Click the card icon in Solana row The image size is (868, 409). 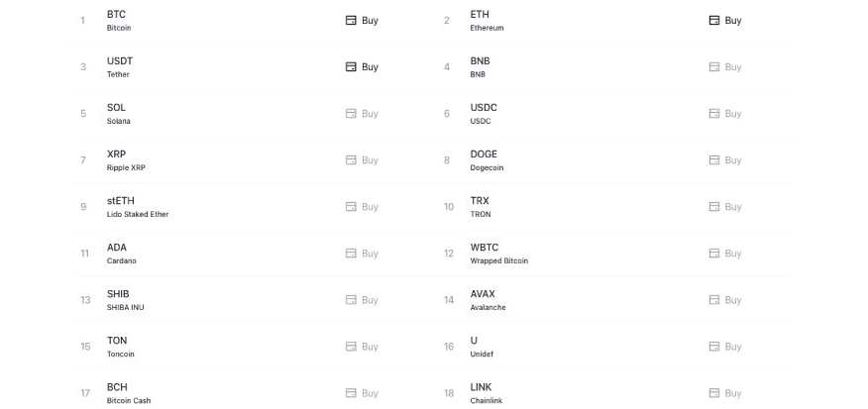[x=350, y=114]
